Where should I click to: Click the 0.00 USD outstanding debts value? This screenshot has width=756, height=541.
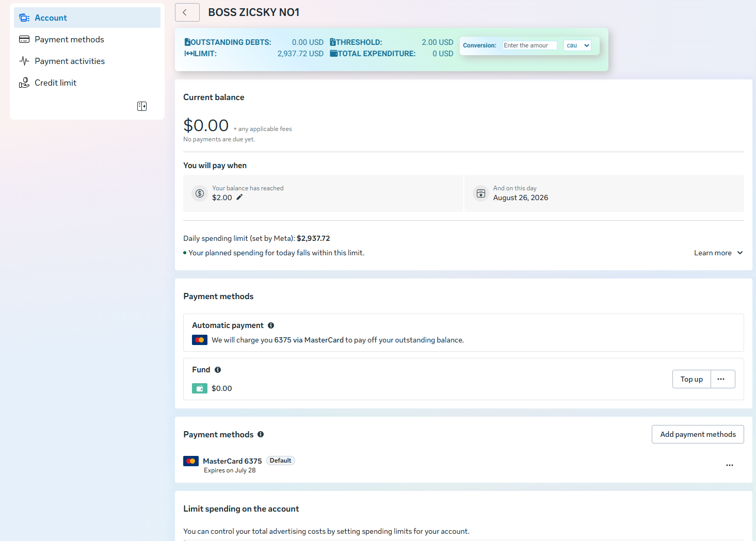[x=308, y=42]
